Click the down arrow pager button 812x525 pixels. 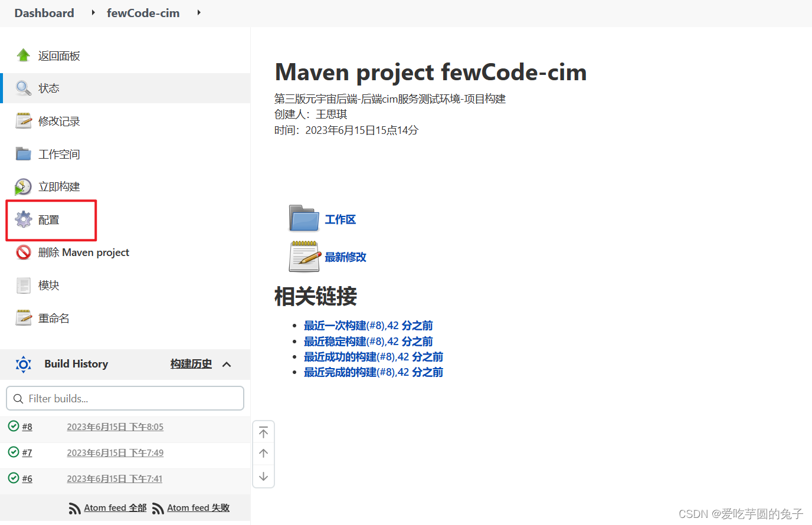click(264, 476)
